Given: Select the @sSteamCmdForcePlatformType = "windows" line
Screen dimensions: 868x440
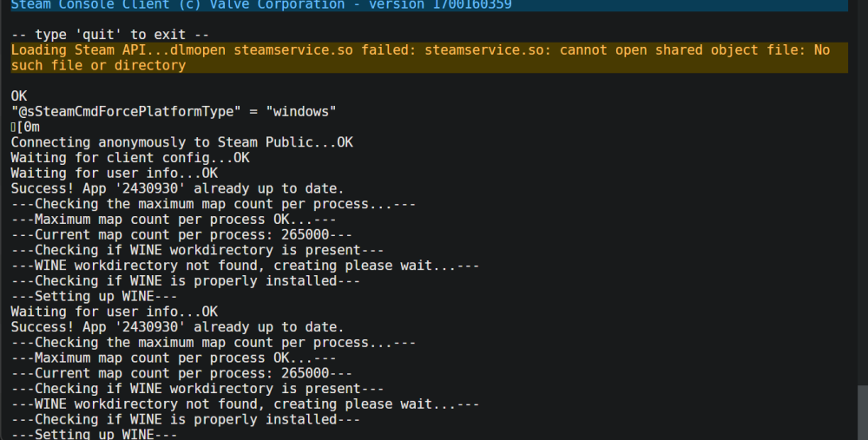Looking at the screenshot, I should [x=174, y=112].
